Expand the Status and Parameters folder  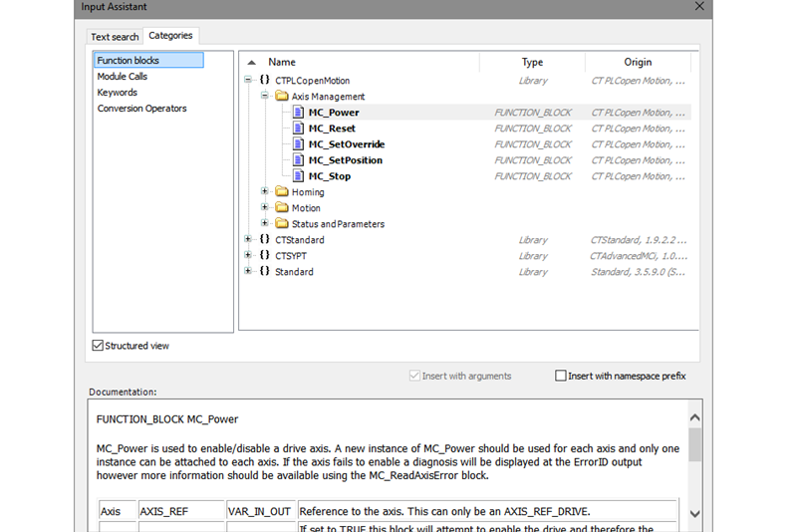point(264,222)
